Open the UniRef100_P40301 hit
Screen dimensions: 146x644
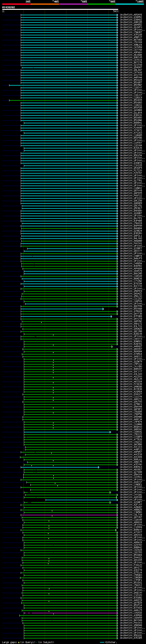(x=131, y=243)
